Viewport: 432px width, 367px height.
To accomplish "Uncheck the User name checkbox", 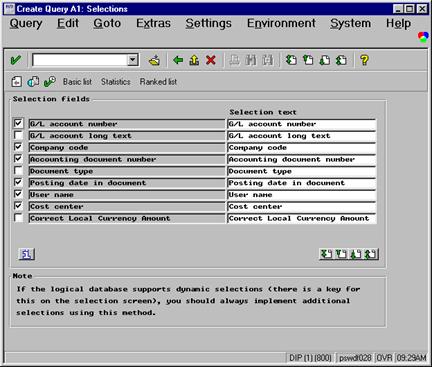I will [x=18, y=194].
